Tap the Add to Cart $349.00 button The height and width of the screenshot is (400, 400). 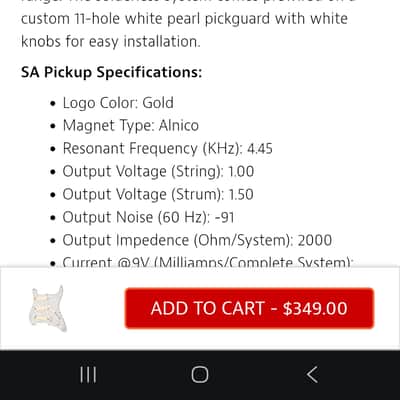(x=249, y=308)
